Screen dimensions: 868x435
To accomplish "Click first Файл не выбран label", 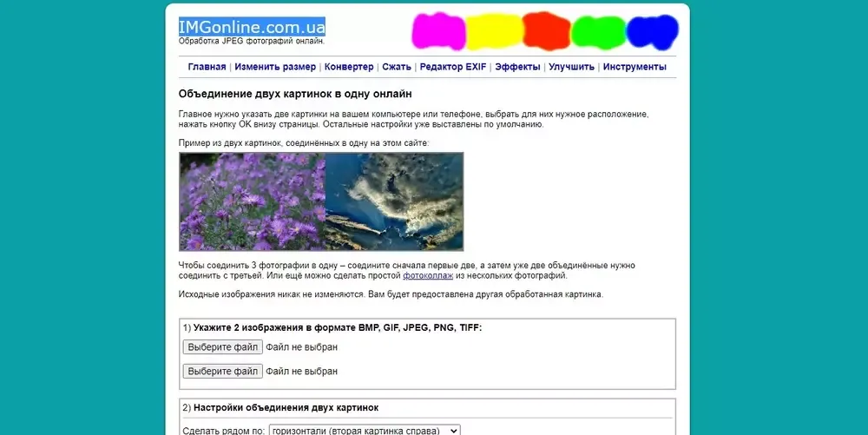I will pos(302,347).
